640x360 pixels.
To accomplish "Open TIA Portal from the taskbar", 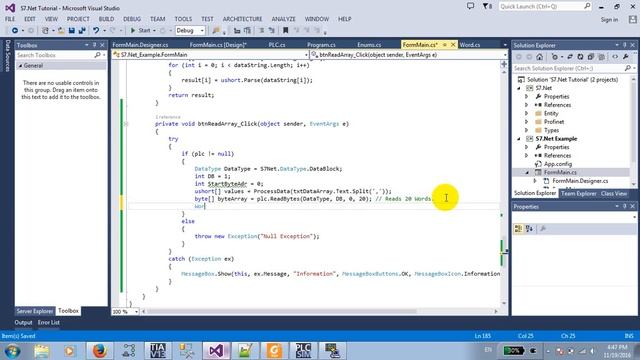I will [158, 351].
